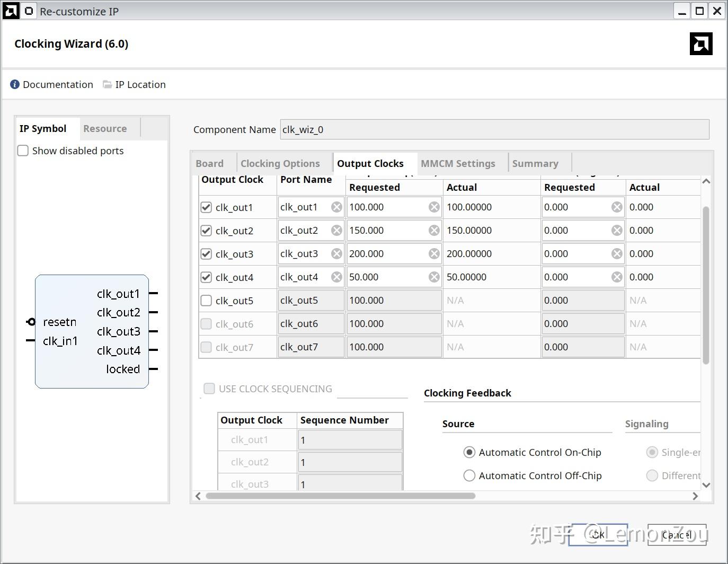This screenshot has height=564, width=728.
Task: Toggle Show disabled ports checkbox
Action: [23, 151]
